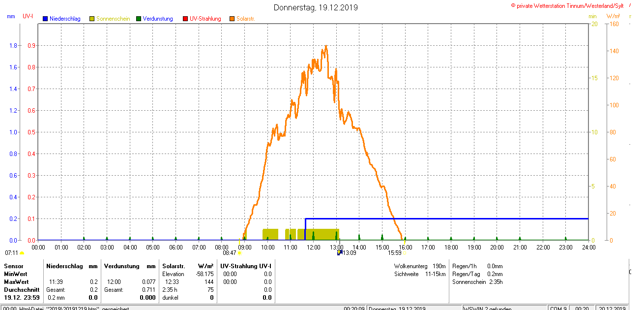Click the Donnerstag, 19.12.2019 status bar panel
644x310 pixels.
click(x=414, y=308)
